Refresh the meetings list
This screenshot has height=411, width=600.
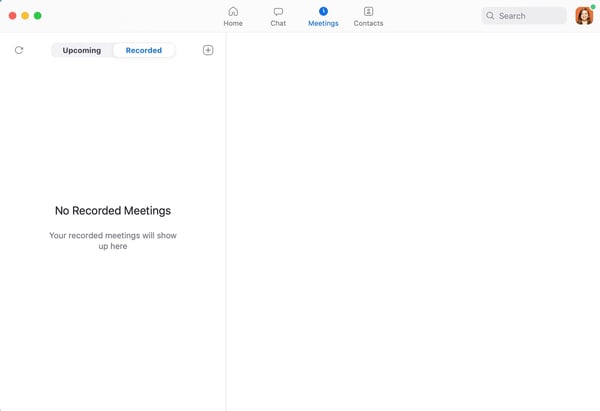click(x=19, y=50)
